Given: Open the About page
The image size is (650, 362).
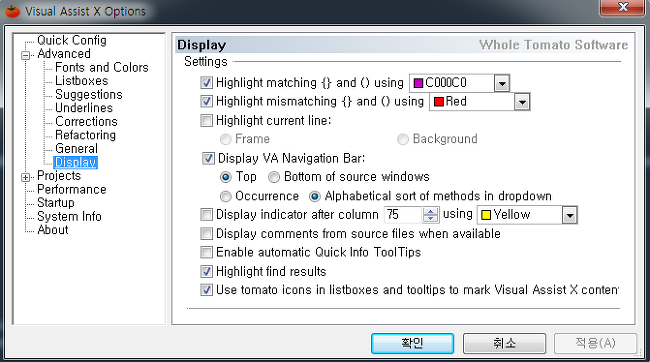Looking at the screenshot, I should 53,230.
